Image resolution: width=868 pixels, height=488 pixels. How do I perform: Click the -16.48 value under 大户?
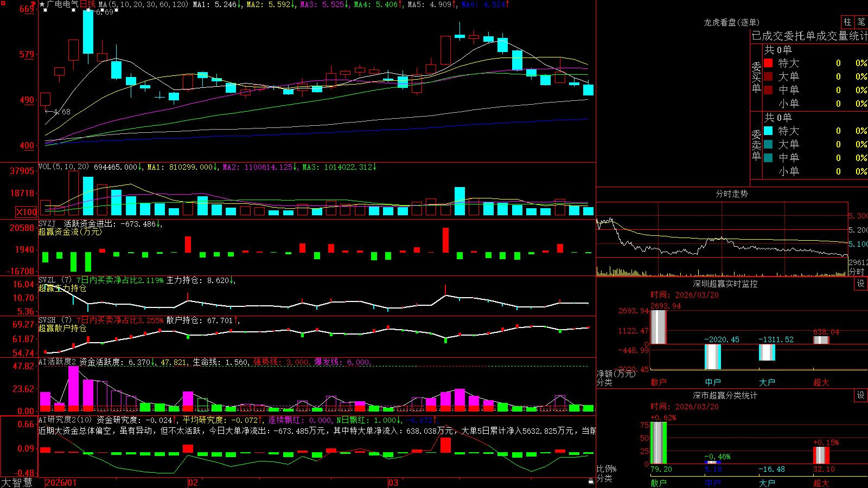click(x=771, y=469)
